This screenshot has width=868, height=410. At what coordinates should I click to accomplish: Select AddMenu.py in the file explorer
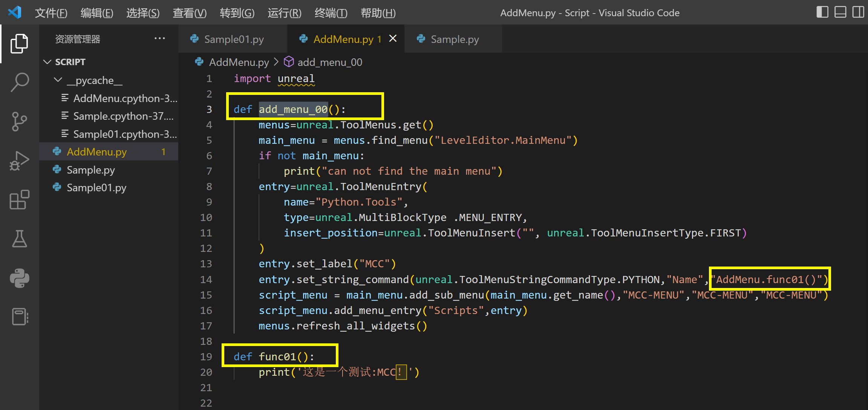pyautogui.click(x=109, y=152)
